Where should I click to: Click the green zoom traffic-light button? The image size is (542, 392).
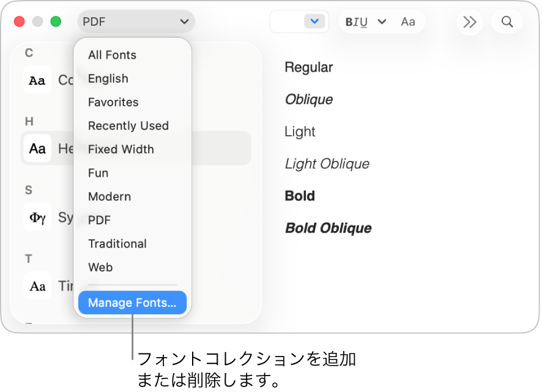[x=56, y=20]
